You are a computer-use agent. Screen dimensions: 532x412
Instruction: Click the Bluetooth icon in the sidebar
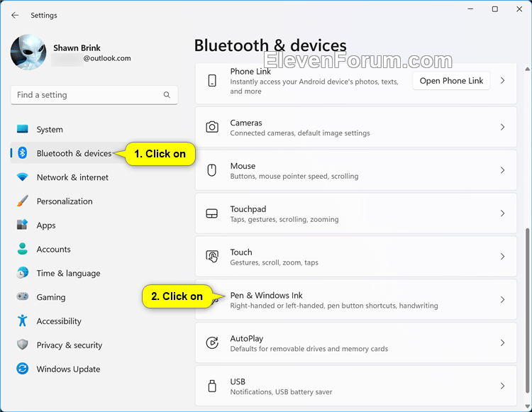[23, 153]
